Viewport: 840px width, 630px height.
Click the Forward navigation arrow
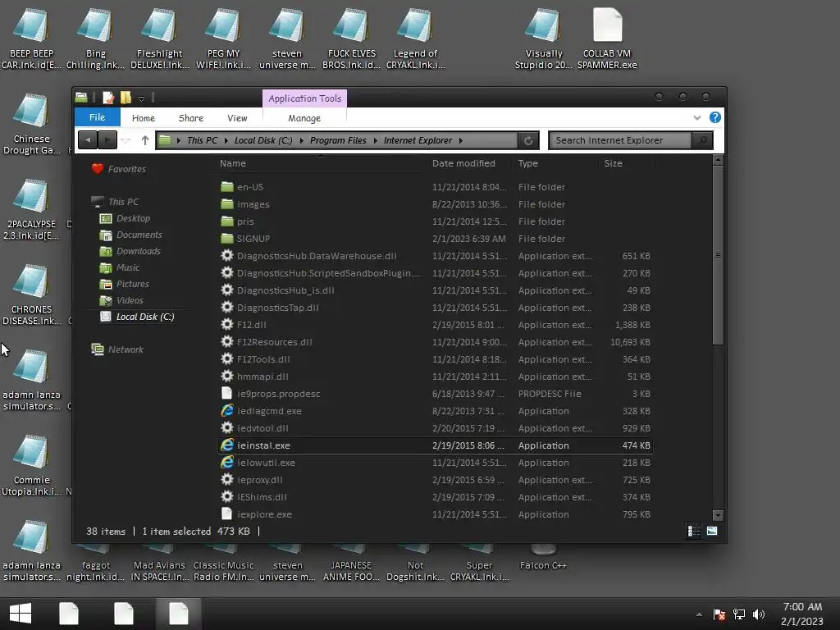tap(107, 140)
